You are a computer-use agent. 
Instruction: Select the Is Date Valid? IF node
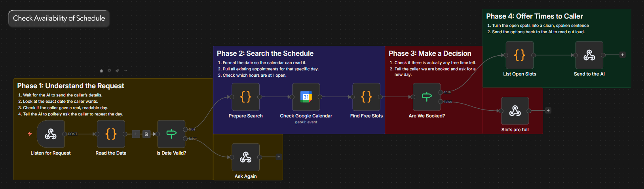tap(171, 134)
